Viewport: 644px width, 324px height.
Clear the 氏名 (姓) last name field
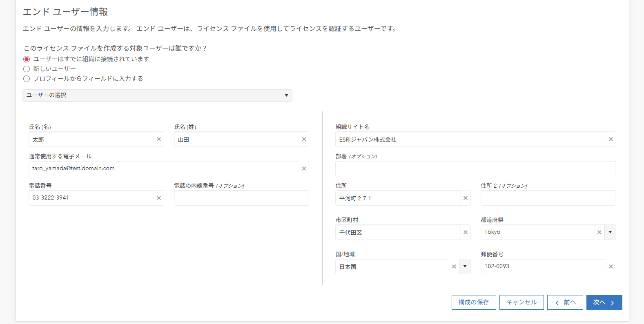[x=304, y=139]
